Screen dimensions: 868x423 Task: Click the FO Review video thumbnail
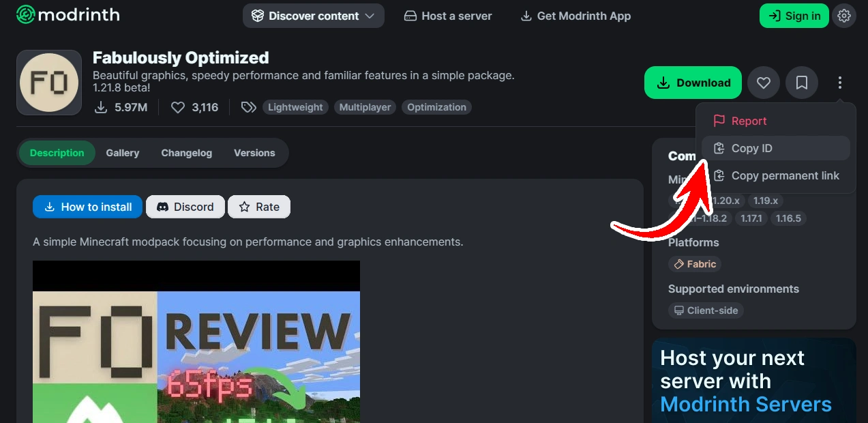(196, 342)
